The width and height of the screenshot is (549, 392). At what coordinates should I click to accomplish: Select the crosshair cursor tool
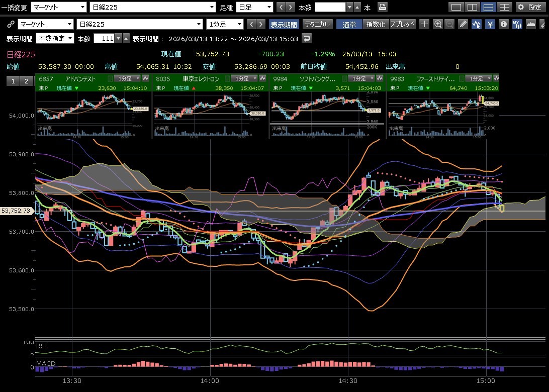coord(424,24)
